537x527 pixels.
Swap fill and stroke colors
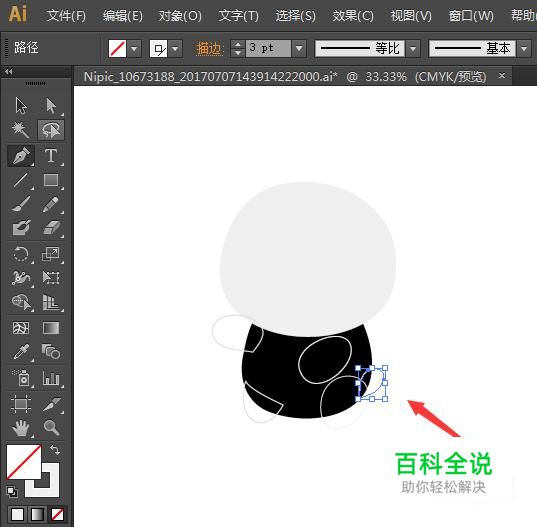tap(54, 450)
